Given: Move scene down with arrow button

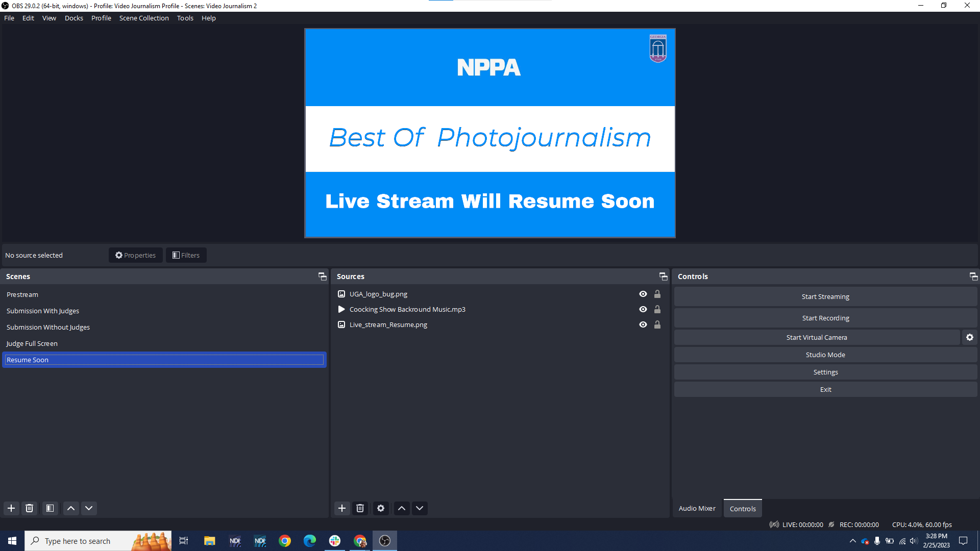Looking at the screenshot, I should [89, 508].
